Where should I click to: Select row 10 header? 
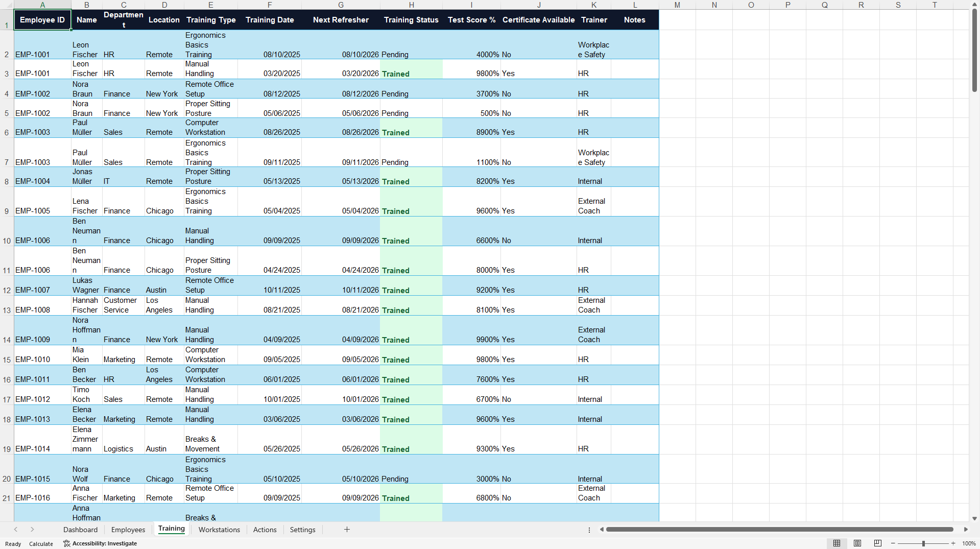[7, 231]
